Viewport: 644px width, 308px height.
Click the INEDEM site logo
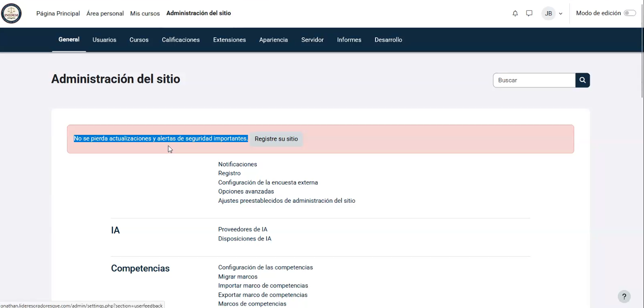pyautogui.click(x=11, y=14)
